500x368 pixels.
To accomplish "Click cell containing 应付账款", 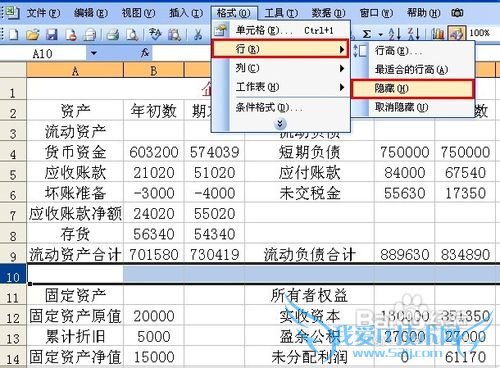I will tap(309, 172).
